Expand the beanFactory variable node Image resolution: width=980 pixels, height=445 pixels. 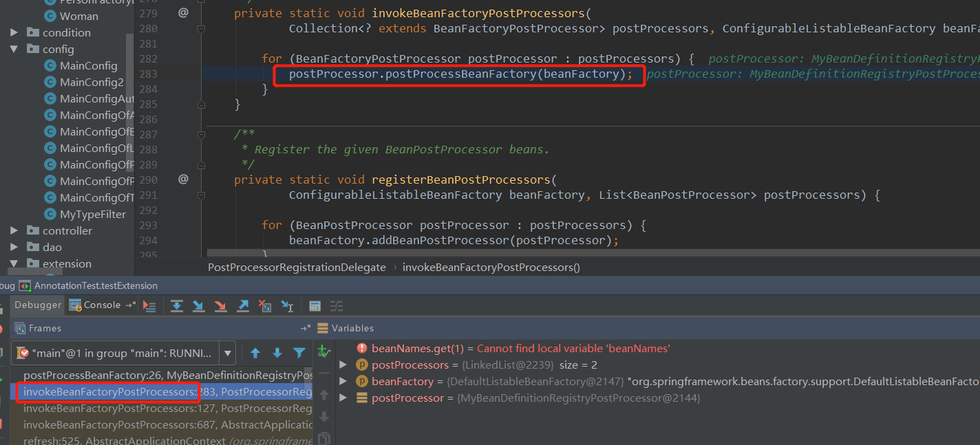pyautogui.click(x=343, y=382)
